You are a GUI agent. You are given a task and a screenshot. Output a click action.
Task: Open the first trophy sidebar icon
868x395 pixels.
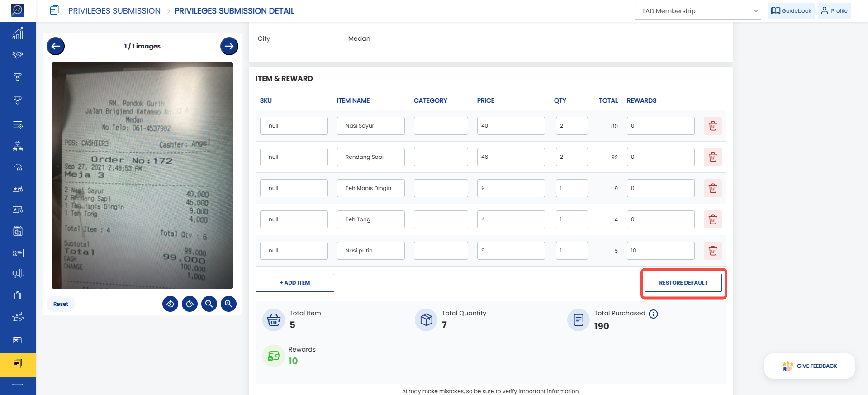tap(18, 77)
